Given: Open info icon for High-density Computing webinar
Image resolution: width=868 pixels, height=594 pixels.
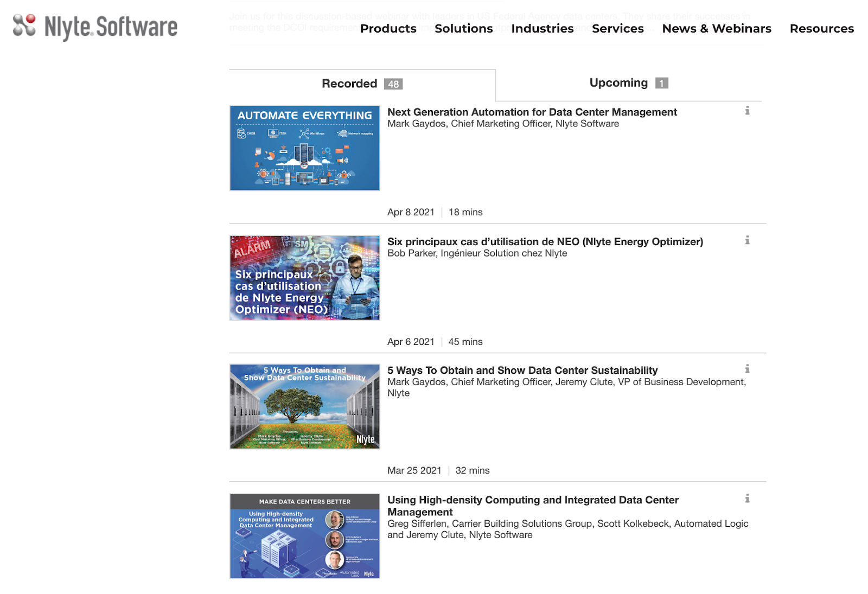Looking at the screenshot, I should pos(747,499).
